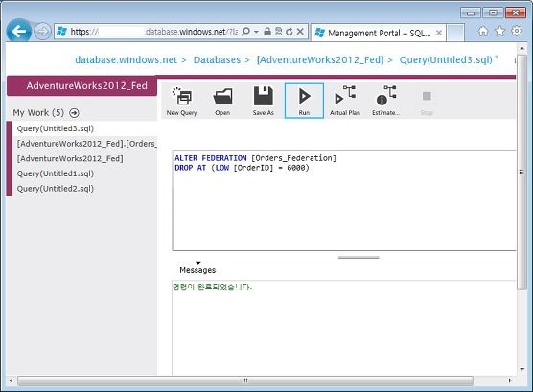Go back with browser back arrow
The width and height of the screenshot is (533, 392).
19,32
